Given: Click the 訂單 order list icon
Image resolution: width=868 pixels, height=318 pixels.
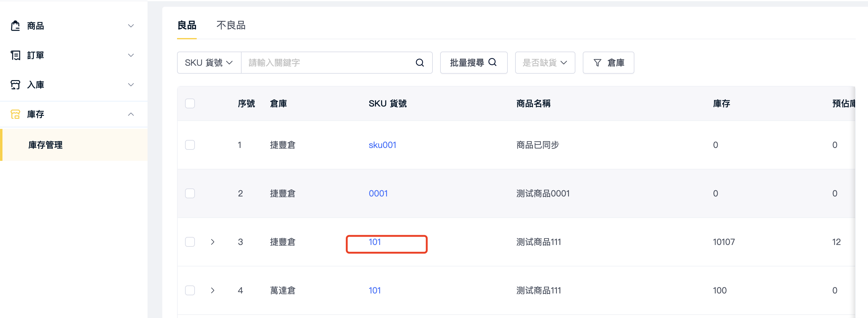Looking at the screenshot, I should (x=15, y=55).
